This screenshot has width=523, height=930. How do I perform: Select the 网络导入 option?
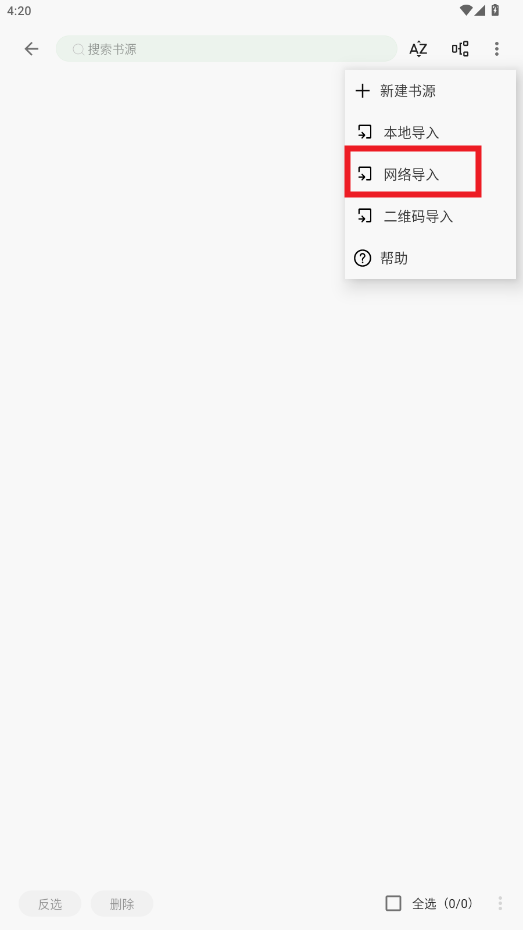click(430, 174)
